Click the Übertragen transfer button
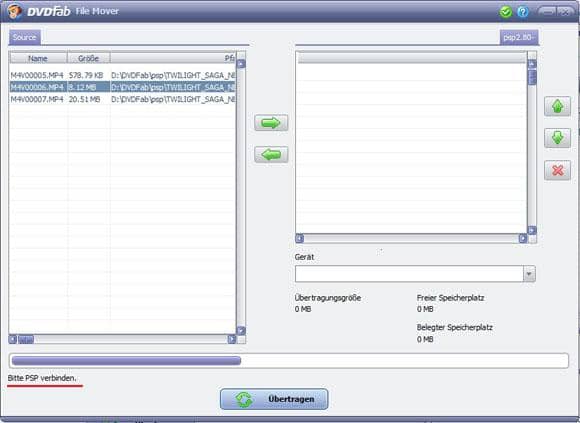The height and width of the screenshot is (423, 580). (x=274, y=399)
